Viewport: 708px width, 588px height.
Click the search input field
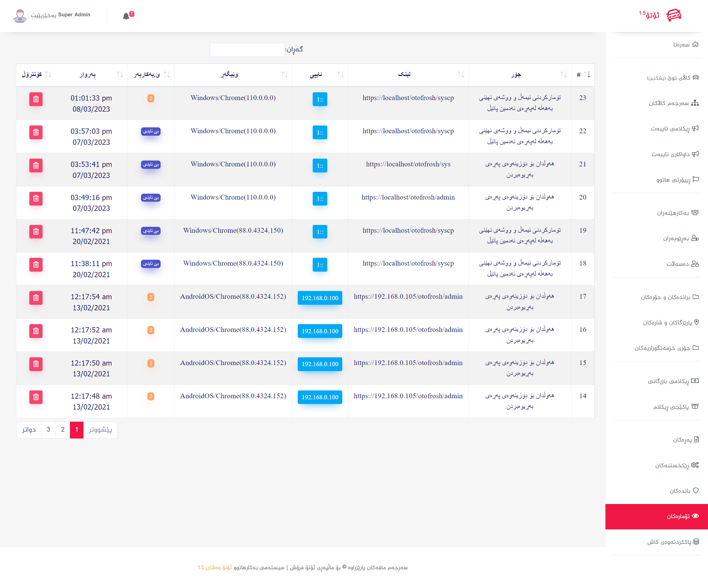pos(247,50)
